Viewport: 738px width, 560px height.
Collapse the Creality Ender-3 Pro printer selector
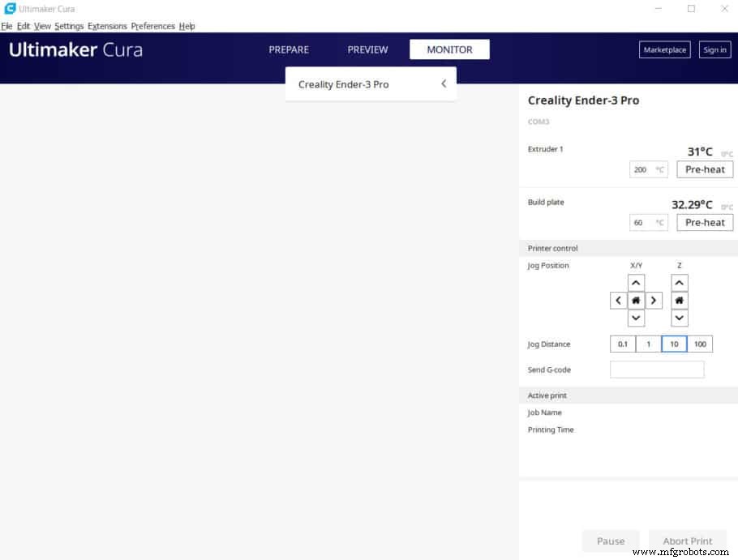point(444,84)
